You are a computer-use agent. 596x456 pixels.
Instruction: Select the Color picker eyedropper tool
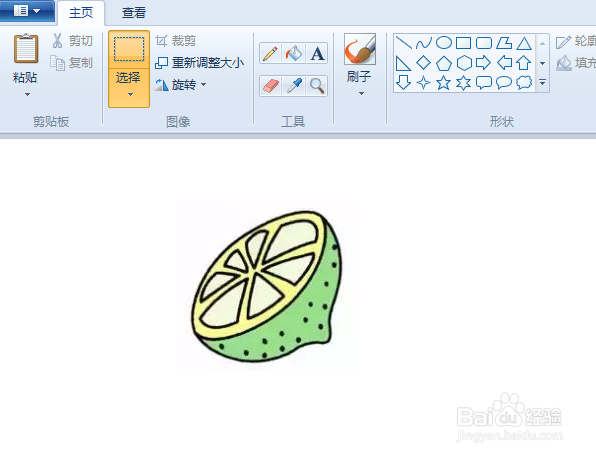(294, 86)
